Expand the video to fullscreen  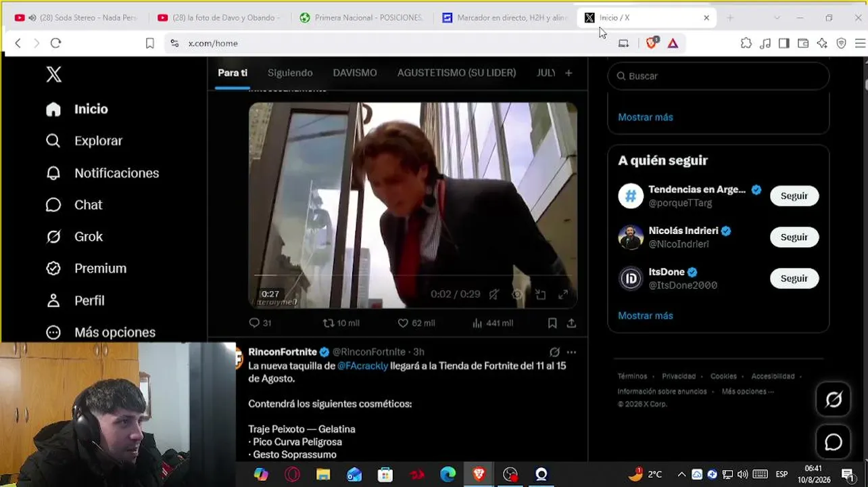(562, 294)
